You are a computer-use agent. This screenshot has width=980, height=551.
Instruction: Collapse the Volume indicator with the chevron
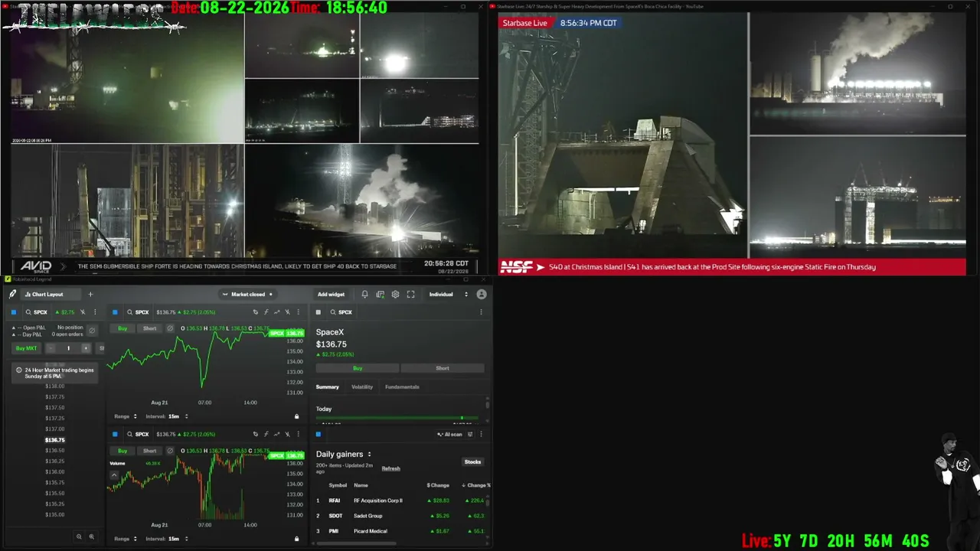pyautogui.click(x=115, y=475)
